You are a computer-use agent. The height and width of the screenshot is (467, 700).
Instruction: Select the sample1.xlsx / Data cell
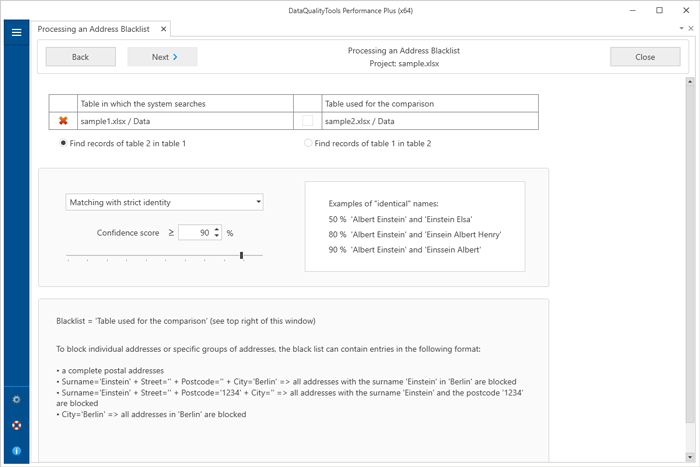click(x=185, y=121)
